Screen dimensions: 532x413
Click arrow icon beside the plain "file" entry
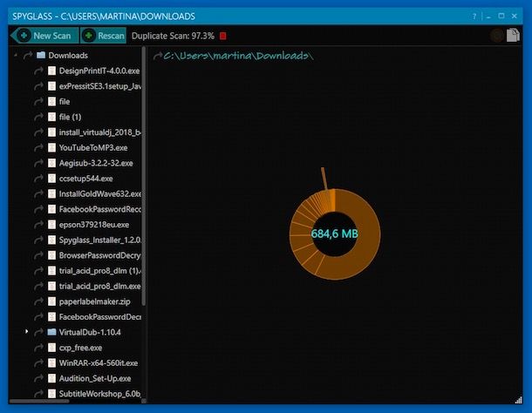coord(38,102)
